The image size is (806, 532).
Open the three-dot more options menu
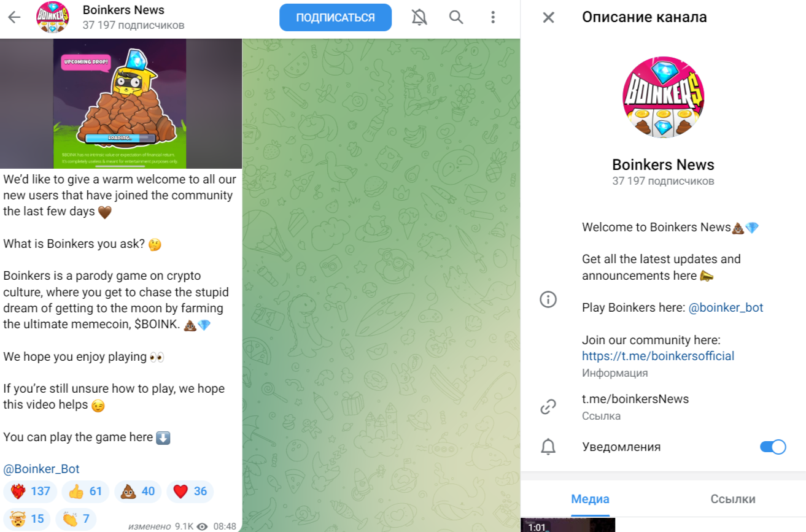coord(493,17)
